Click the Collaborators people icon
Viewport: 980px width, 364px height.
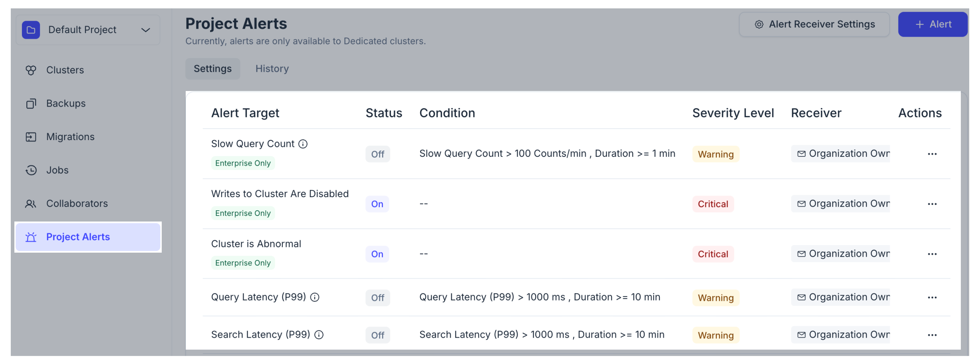[31, 204]
